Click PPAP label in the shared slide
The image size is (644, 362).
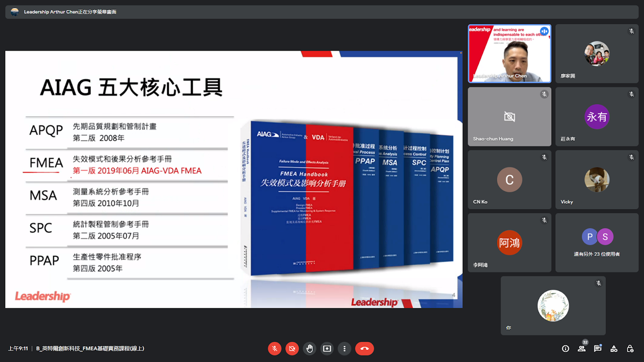[44, 261]
